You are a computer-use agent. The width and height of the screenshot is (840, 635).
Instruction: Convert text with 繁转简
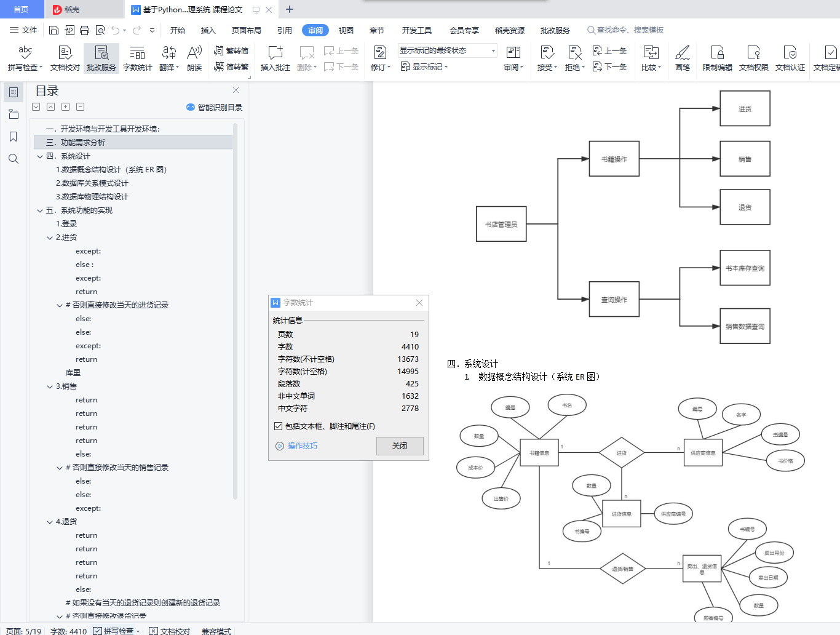pos(231,51)
